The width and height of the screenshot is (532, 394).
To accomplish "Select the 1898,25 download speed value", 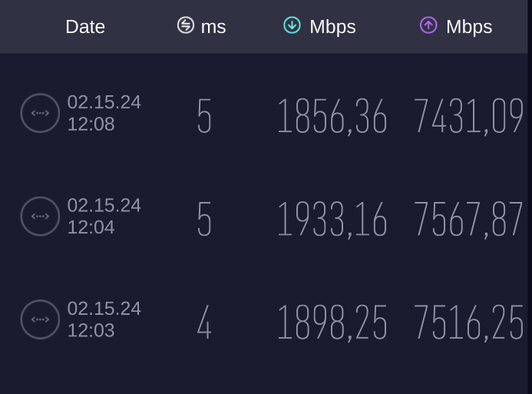I will point(332,323).
